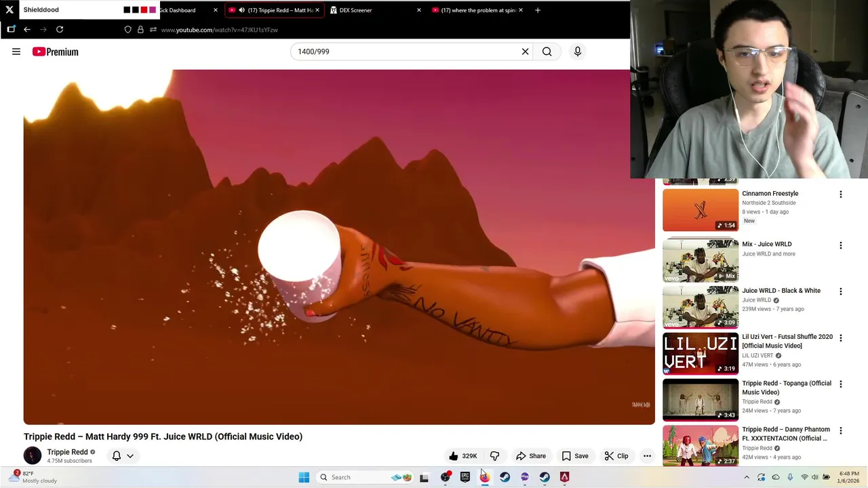Open volume control in system tray
The image size is (868, 488).
tap(815, 477)
